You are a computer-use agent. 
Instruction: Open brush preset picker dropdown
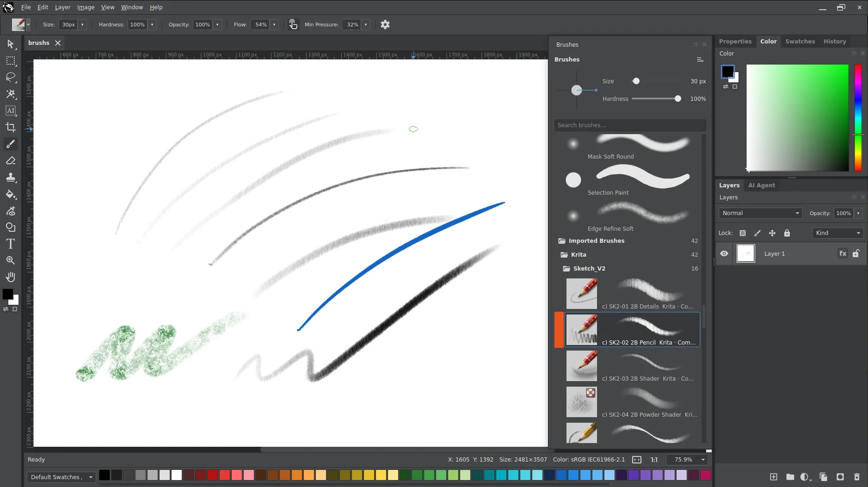pos(28,25)
